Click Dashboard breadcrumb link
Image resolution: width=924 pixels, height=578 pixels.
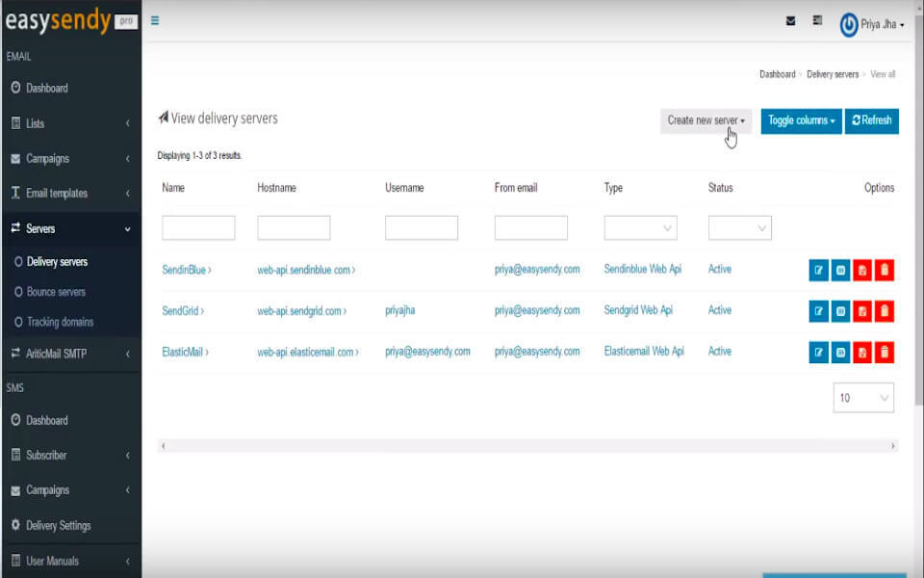tap(778, 74)
